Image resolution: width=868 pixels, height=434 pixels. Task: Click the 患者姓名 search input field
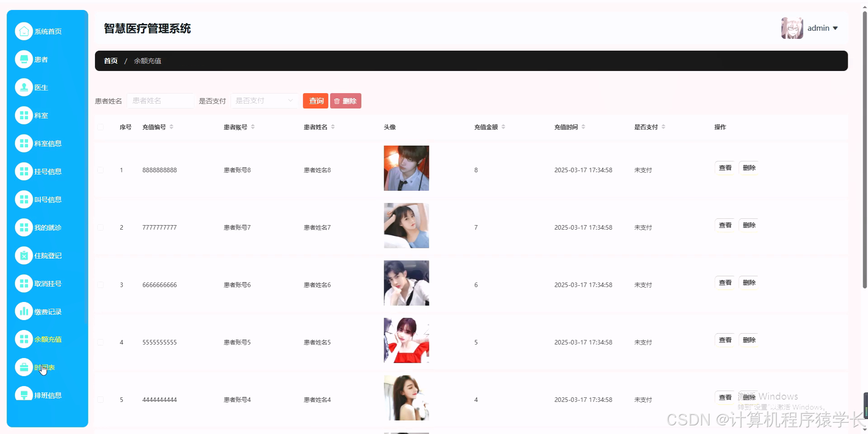point(160,101)
